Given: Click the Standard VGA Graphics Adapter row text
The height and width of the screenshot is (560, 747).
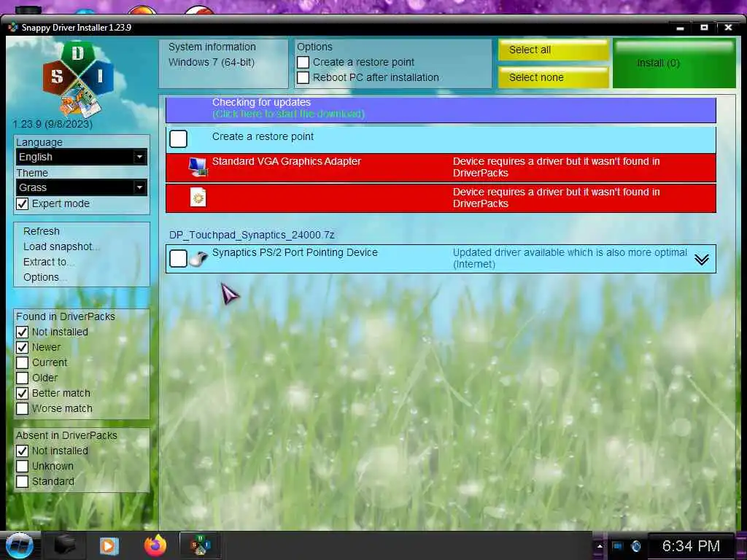Looking at the screenshot, I should point(286,161).
